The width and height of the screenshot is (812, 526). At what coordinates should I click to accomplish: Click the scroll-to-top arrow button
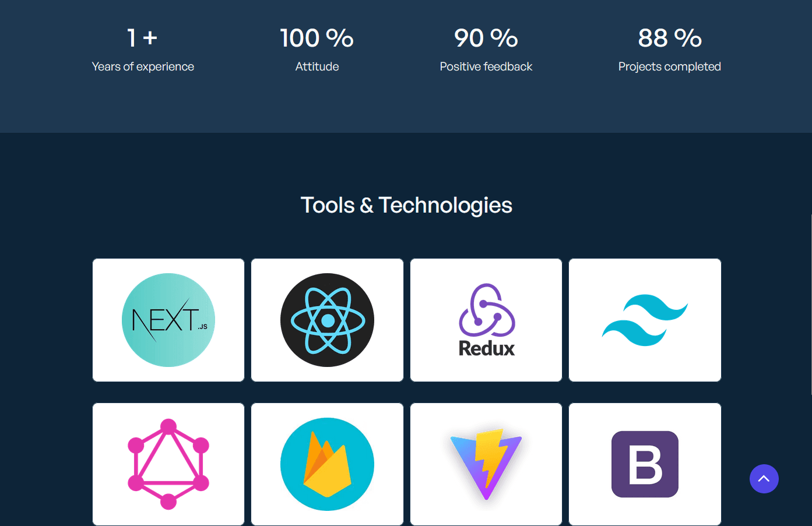tap(764, 479)
